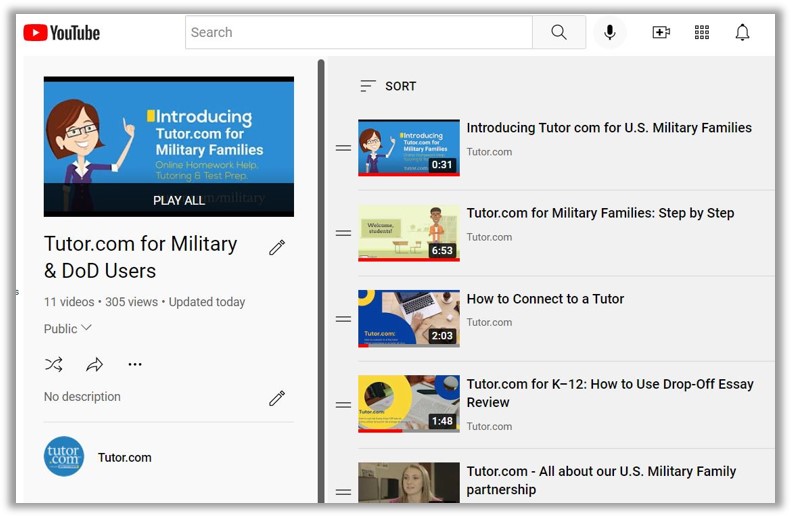791x517 pixels.
Task: Share the playlist via the arrow icon
Action: [94, 364]
